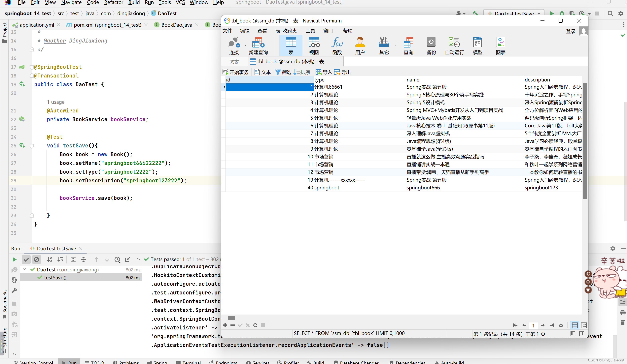Open the 文件 menu in Navicat
627x364 pixels.
tap(227, 31)
